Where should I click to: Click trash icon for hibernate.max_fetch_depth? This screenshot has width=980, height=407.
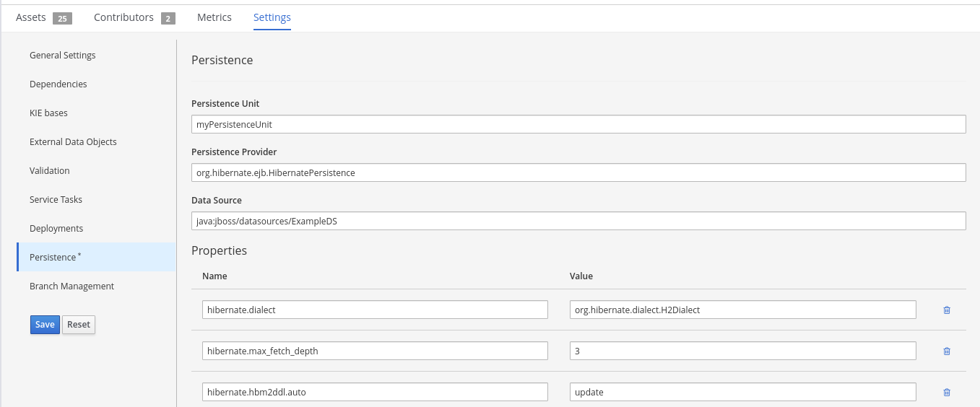point(946,351)
